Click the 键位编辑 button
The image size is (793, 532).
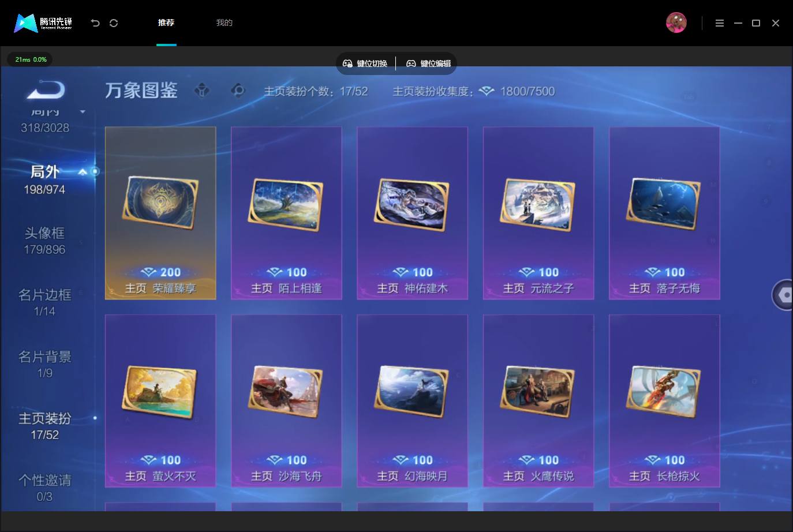tap(429, 63)
